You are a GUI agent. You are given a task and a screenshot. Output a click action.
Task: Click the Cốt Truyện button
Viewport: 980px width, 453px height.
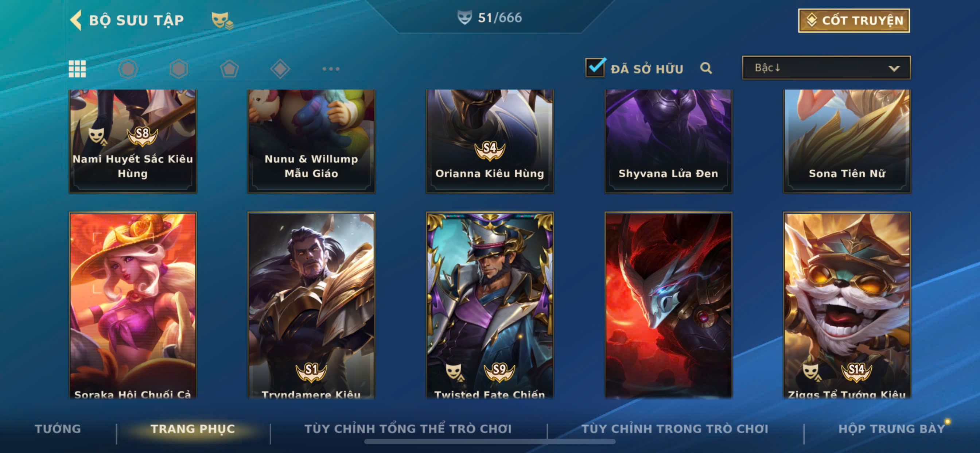pyautogui.click(x=854, y=20)
